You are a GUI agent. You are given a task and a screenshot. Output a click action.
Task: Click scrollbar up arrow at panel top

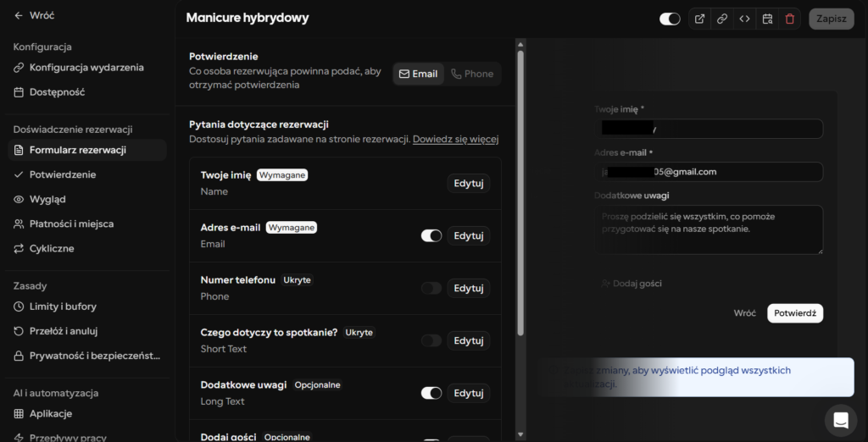[x=520, y=43]
